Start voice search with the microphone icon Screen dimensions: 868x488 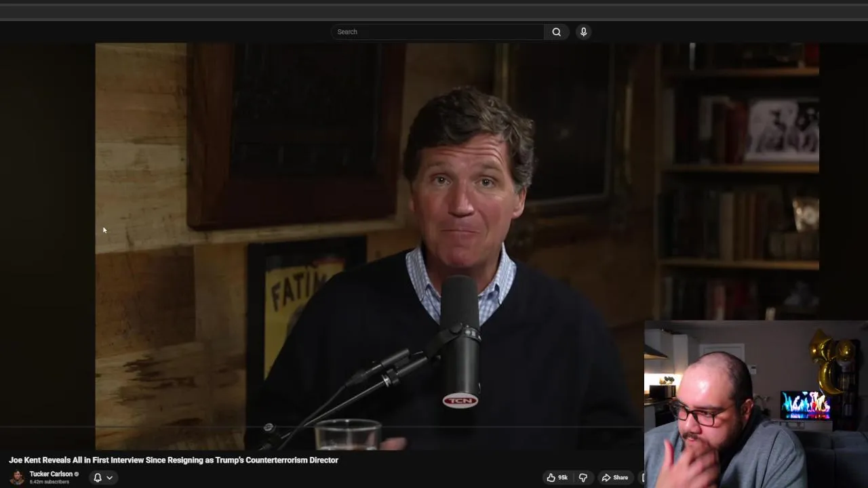[583, 32]
